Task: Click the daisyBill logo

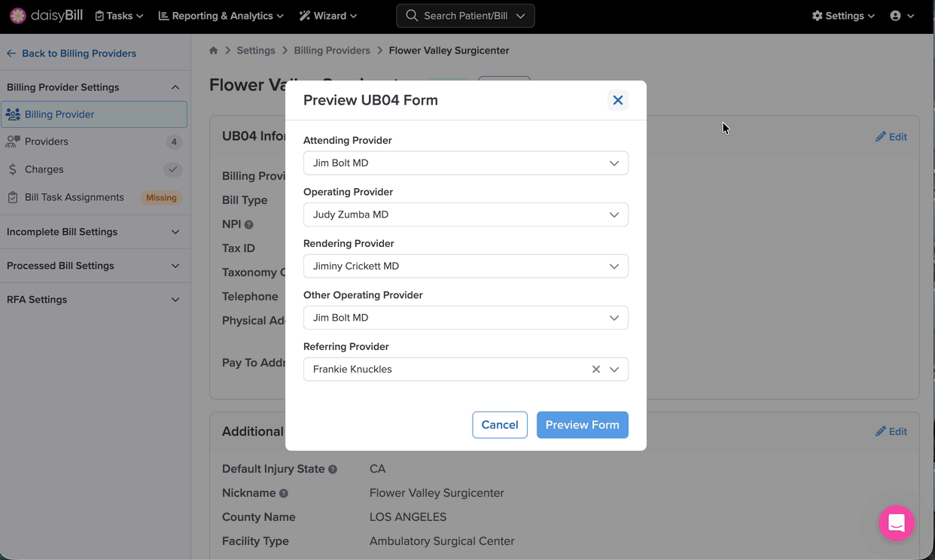Action: (47, 16)
